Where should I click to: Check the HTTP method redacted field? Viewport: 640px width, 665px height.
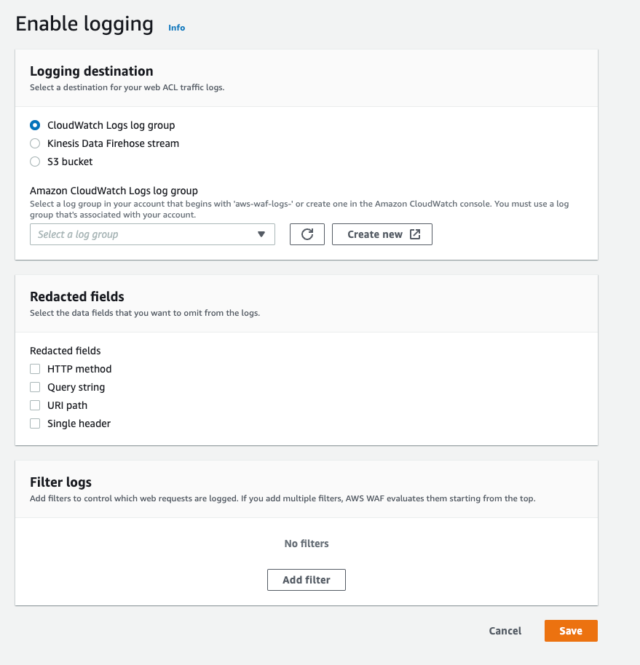[35, 369]
